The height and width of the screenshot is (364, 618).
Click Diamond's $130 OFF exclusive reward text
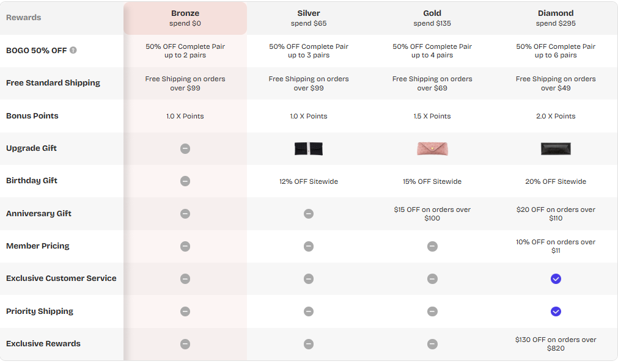point(556,344)
